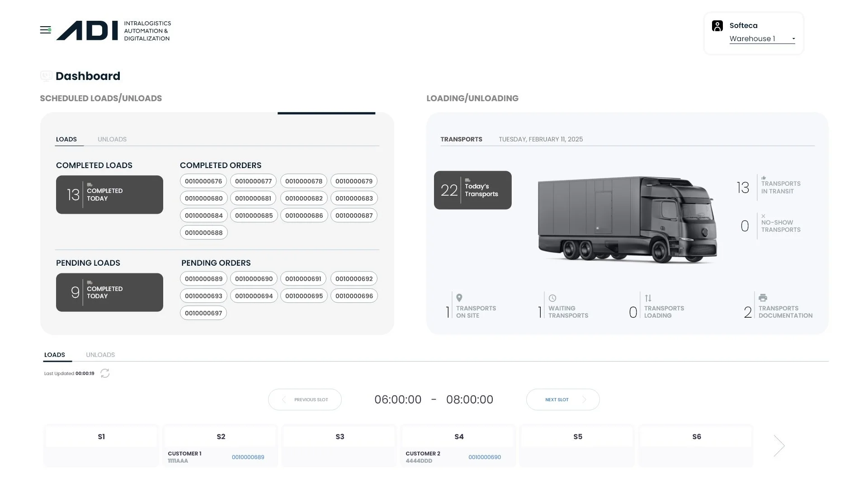This screenshot has height=488, width=868.
Task: Click the Today's Transports card
Action: pyautogui.click(x=472, y=190)
